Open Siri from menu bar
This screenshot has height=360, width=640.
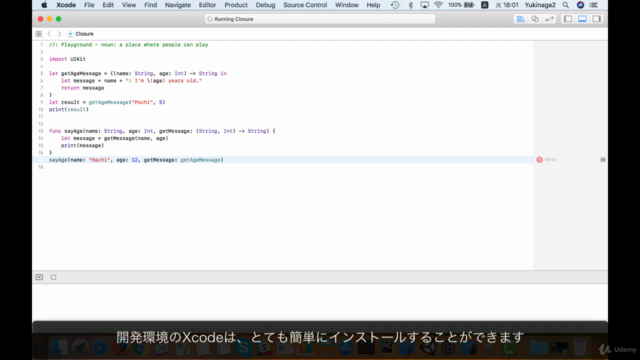tap(580, 5)
